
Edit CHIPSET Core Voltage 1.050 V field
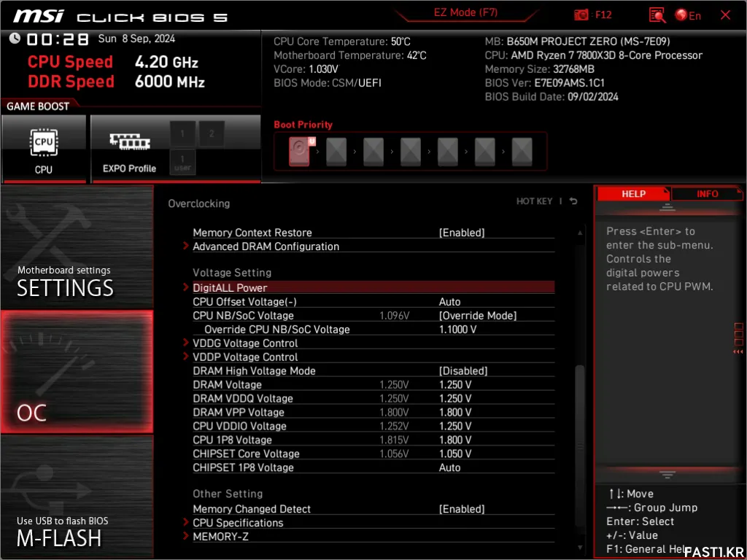455,454
